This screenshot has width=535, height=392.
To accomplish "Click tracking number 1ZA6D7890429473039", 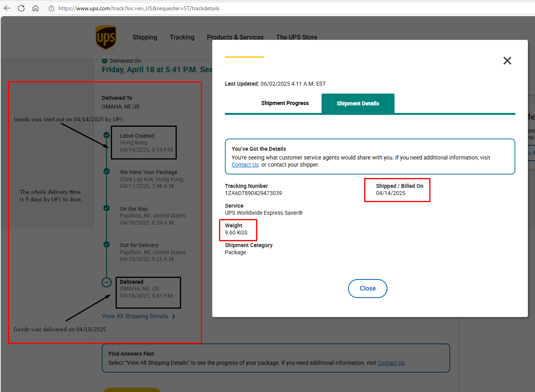I will click(x=253, y=193).
